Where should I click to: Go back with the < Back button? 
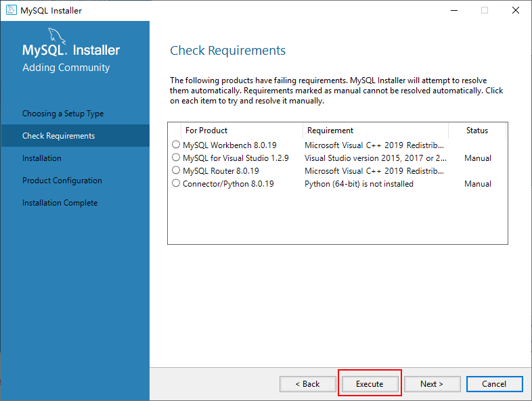pyautogui.click(x=307, y=384)
